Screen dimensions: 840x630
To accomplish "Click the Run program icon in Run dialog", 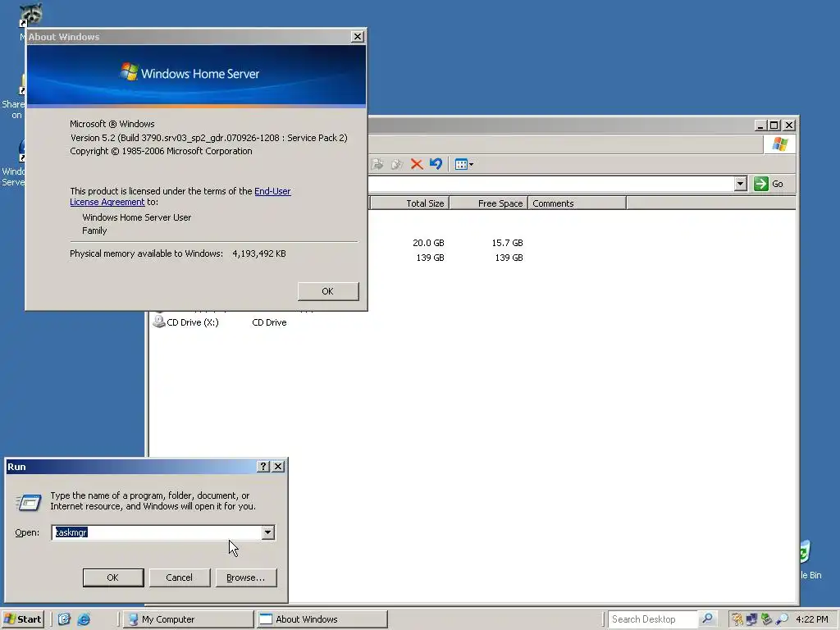I will [29, 503].
